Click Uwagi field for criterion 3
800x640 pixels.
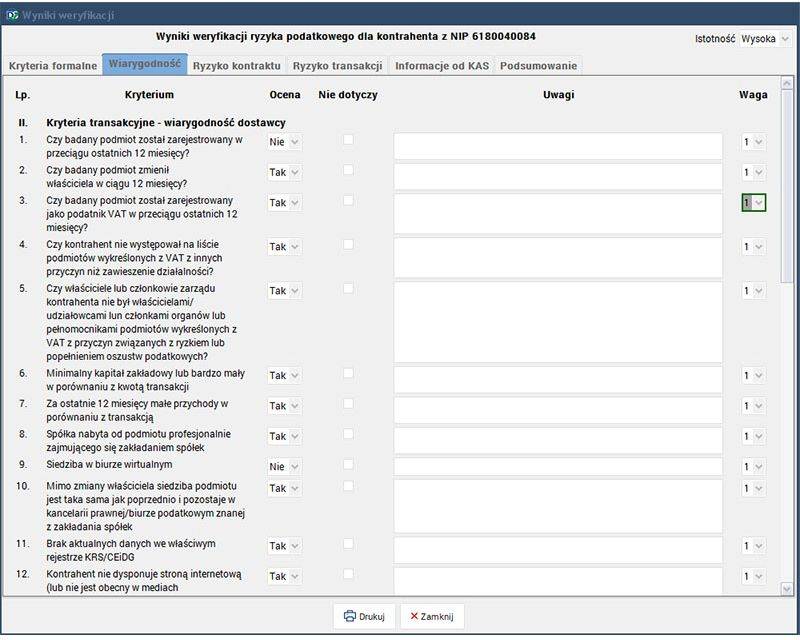[558, 214]
